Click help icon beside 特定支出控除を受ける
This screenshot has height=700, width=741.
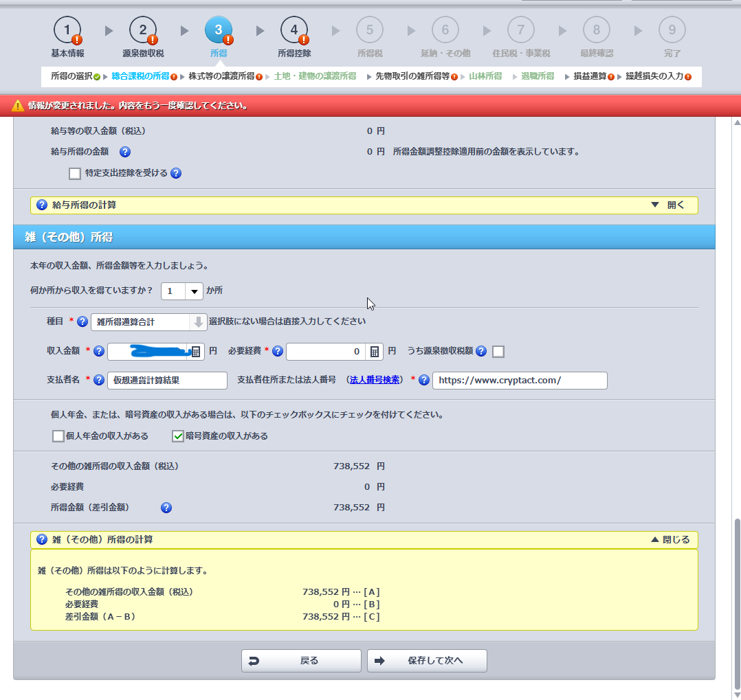click(176, 174)
